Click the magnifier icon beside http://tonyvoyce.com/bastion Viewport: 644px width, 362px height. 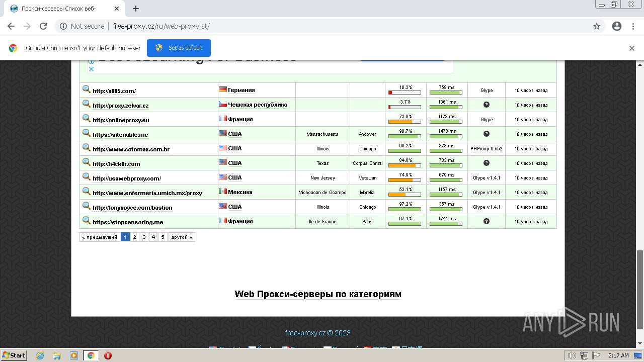click(87, 206)
